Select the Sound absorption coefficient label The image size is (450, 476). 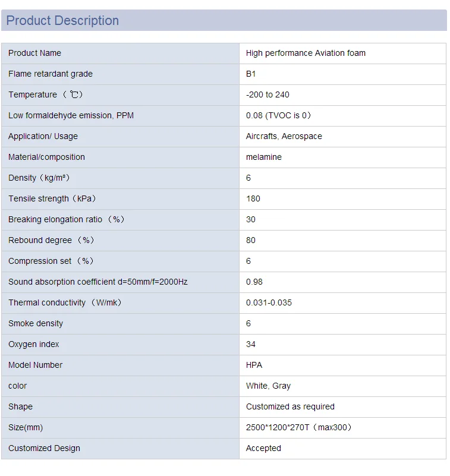[97, 282]
